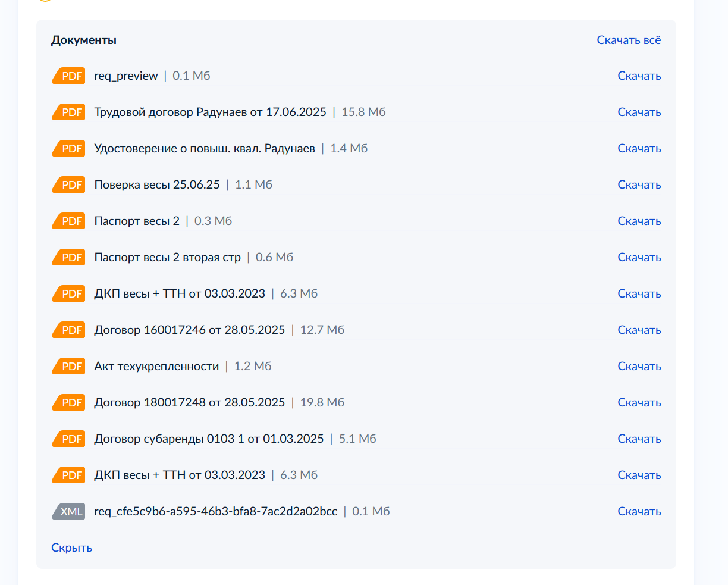The height and width of the screenshot is (585, 728).
Task: Click PDF icon for Поверка весы 25.06.25
Action: click(68, 184)
